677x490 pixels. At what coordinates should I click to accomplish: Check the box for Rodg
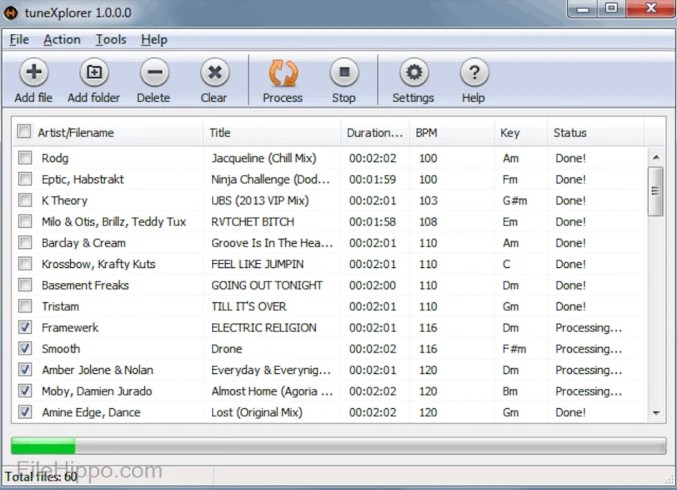click(x=25, y=158)
